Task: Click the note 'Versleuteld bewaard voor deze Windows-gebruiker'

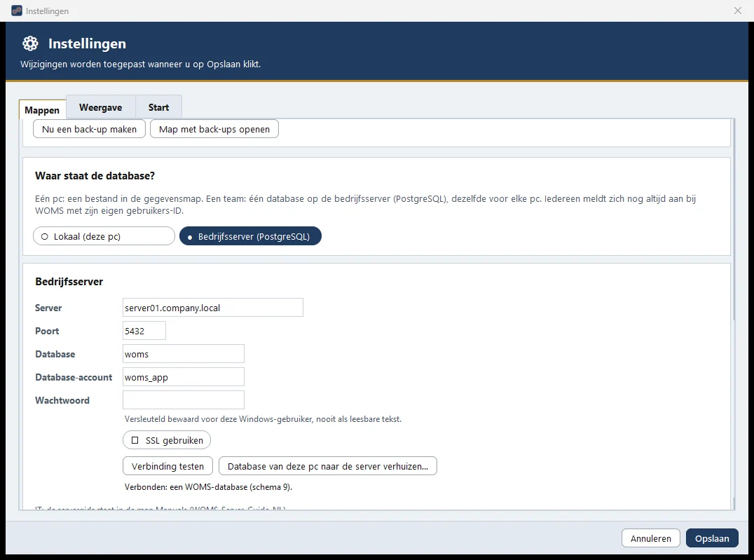Action: click(x=263, y=419)
